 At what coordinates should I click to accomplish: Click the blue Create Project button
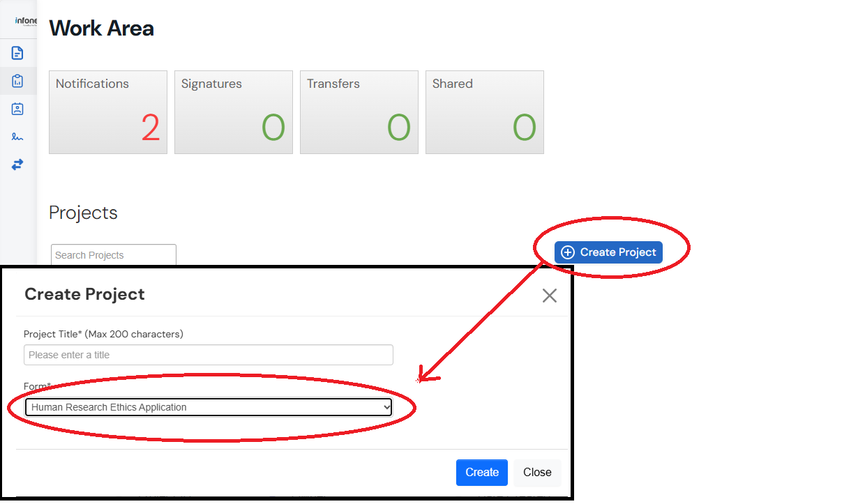(608, 252)
